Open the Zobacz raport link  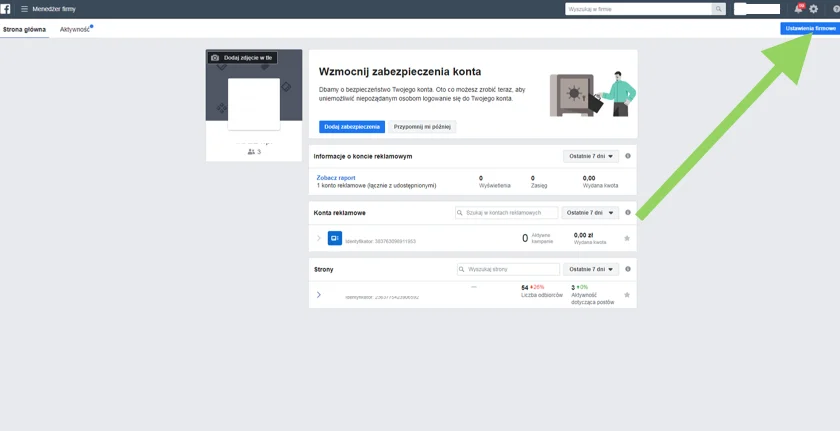coord(336,178)
